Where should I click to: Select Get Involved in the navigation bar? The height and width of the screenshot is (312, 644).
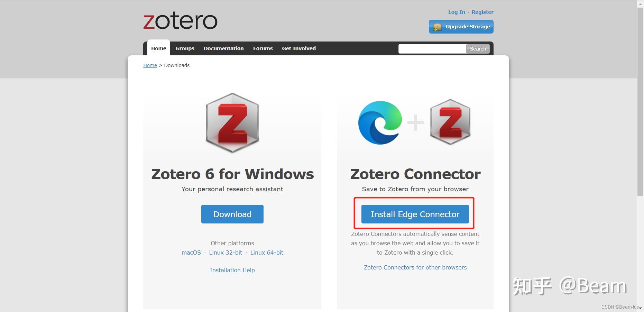pyautogui.click(x=299, y=48)
